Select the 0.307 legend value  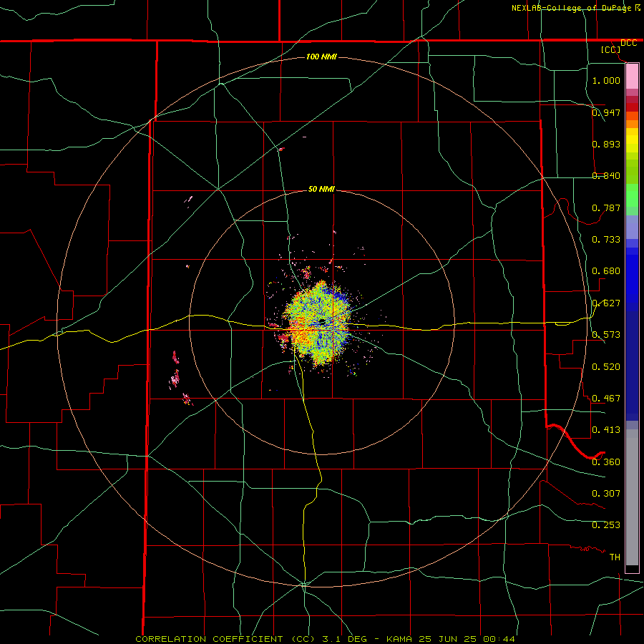coord(606,493)
